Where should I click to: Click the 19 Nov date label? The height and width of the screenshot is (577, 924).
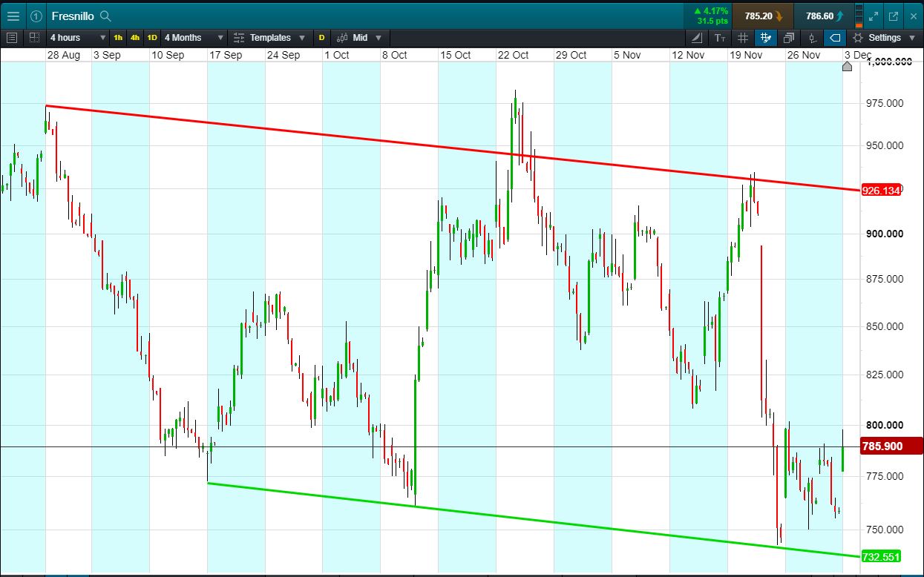746,55
